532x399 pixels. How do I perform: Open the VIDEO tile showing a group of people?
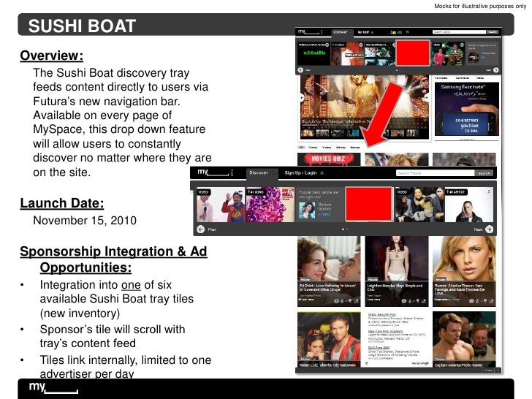[x=419, y=205]
